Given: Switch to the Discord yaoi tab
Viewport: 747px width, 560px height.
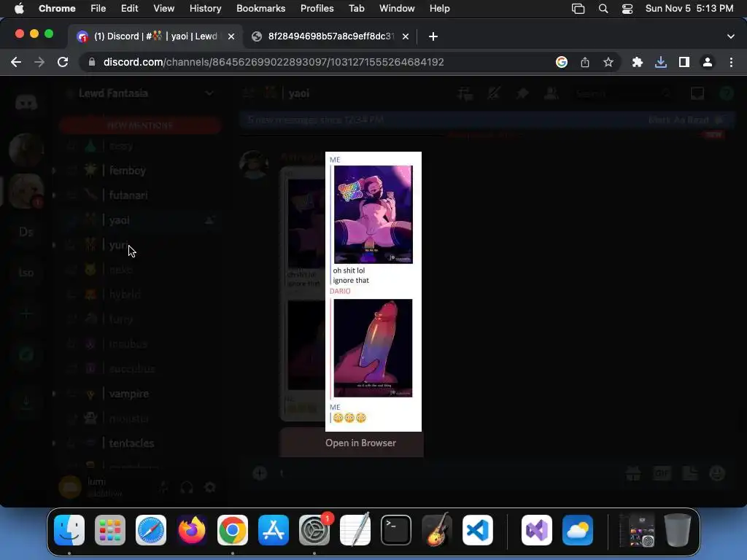Looking at the screenshot, I should 156,36.
